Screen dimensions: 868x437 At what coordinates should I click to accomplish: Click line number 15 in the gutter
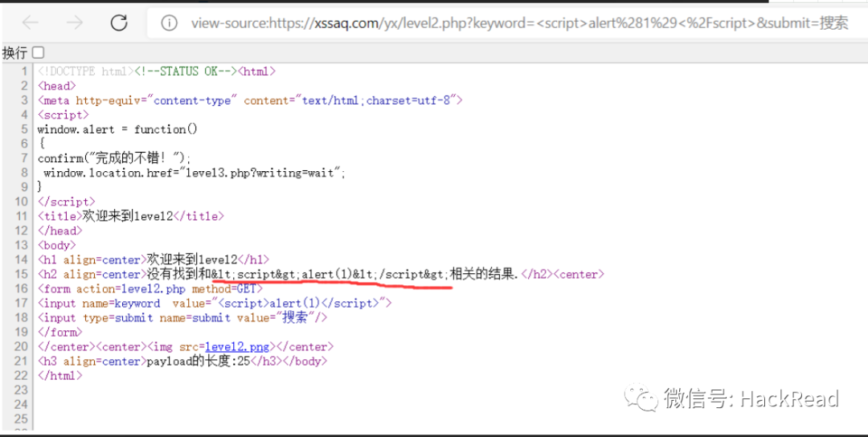pyautogui.click(x=20, y=275)
